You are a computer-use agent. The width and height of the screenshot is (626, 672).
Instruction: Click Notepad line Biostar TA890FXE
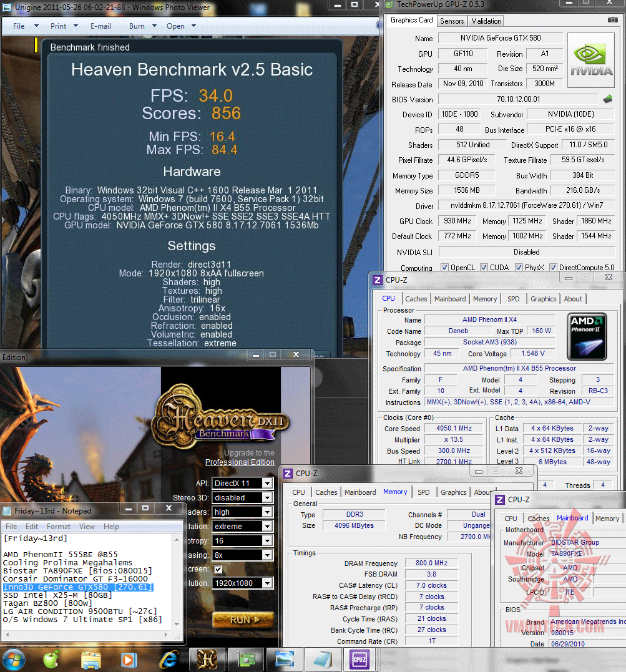point(77,571)
